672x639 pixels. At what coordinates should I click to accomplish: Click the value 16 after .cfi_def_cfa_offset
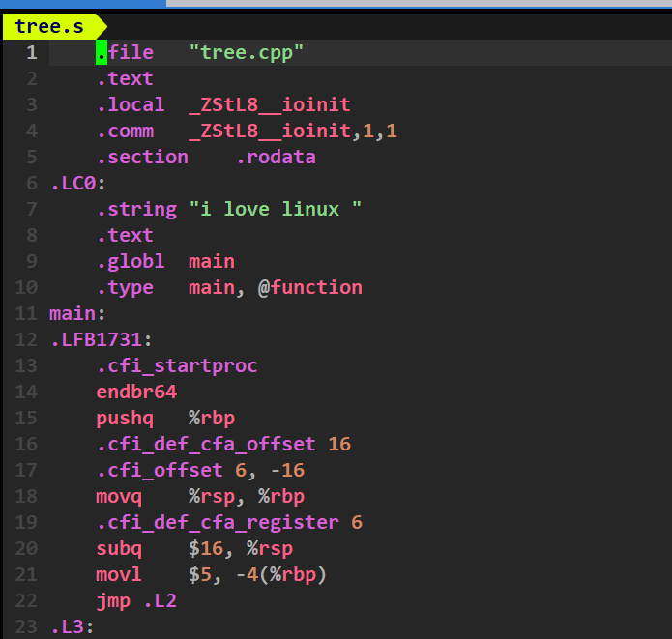pos(339,445)
